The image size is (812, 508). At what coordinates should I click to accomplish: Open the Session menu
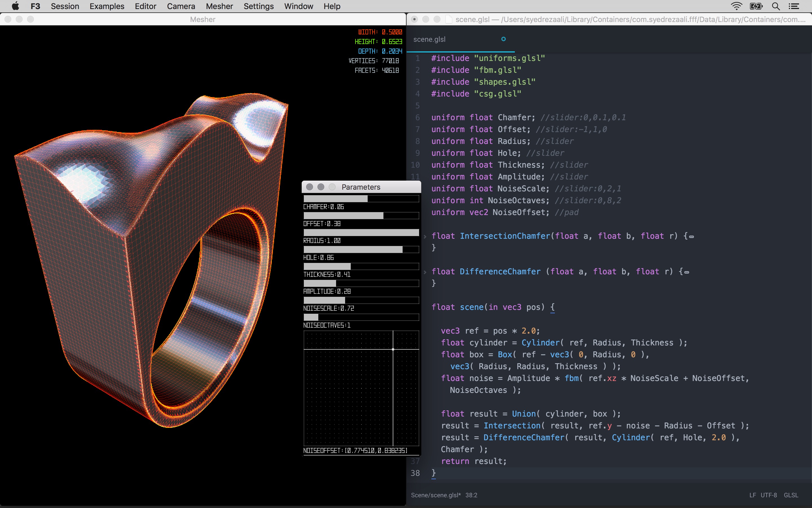pyautogui.click(x=65, y=6)
